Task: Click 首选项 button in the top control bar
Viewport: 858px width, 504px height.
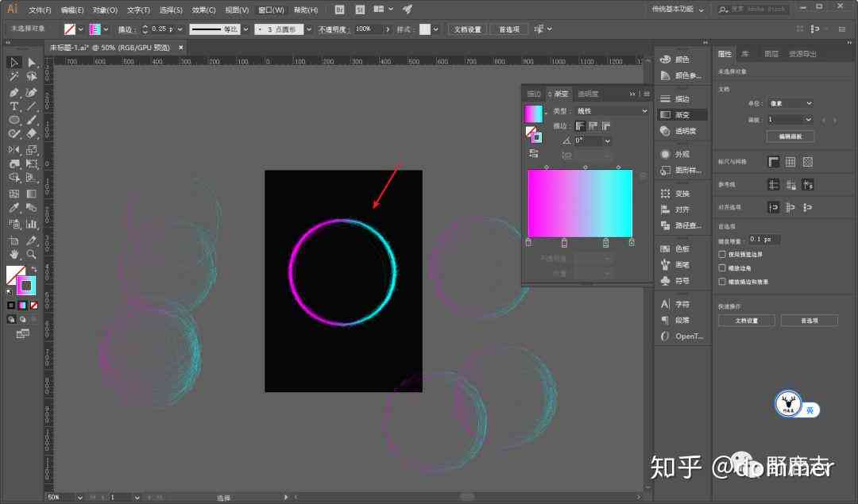Action: [x=509, y=29]
